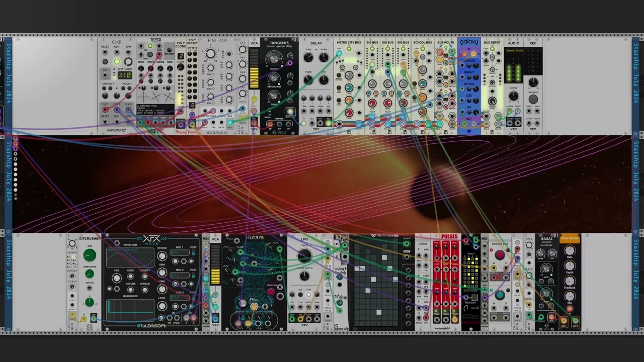Turn the pink knob on Bernoulli Gate
644x362 pixels.
(500, 255)
